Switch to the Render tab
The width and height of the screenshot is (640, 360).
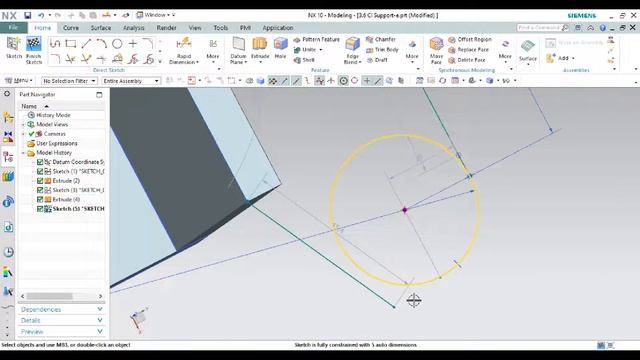click(x=167, y=28)
